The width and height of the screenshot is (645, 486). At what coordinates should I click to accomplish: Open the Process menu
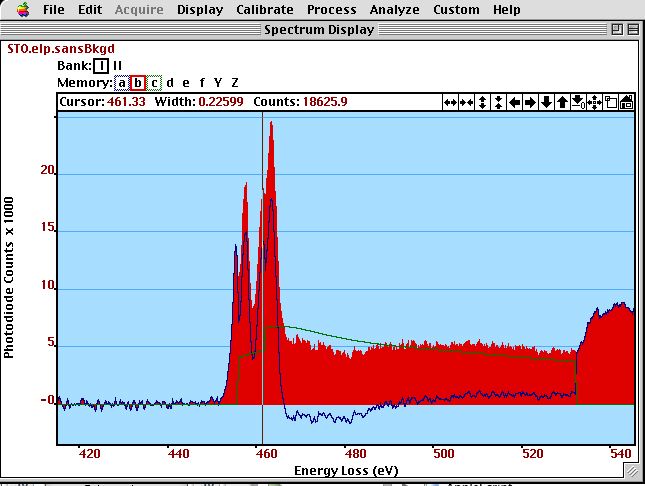331,9
